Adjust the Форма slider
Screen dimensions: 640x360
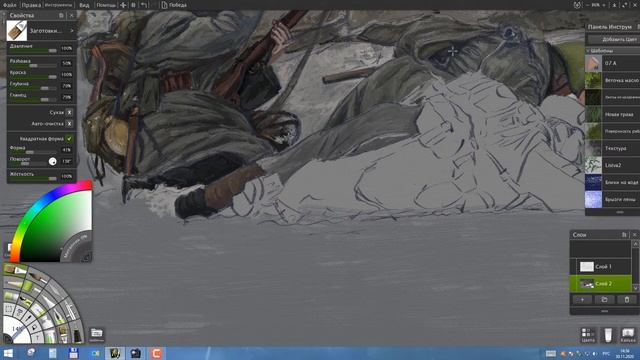click(33, 152)
